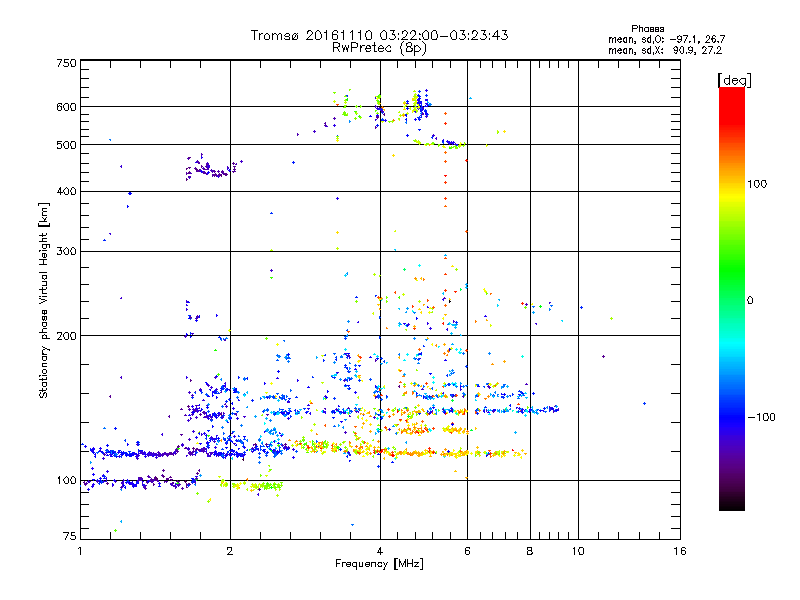Viewport: 800px width, 600px height.
Task: Click the "Phases" header text
Action: [647, 29]
